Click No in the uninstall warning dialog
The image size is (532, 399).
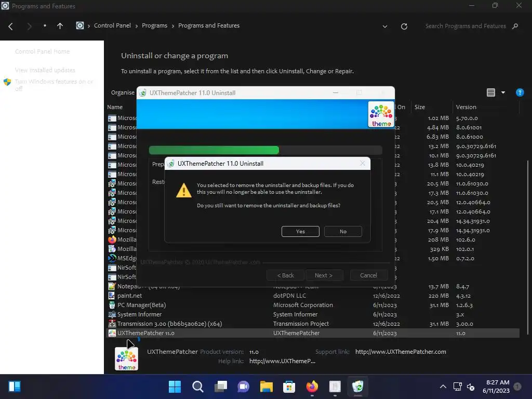tap(343, 231)
